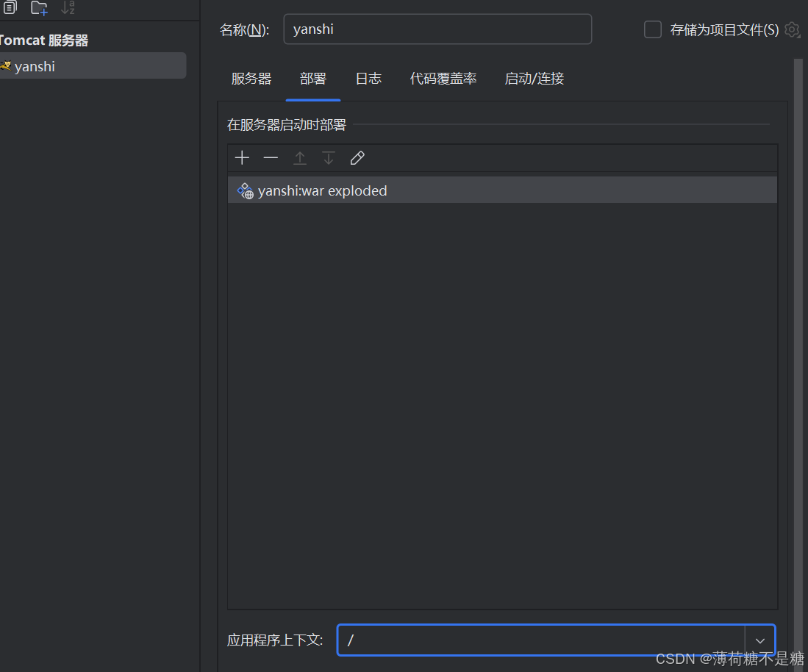
Task: Edit the application context value field
Action: coord(544,640)
